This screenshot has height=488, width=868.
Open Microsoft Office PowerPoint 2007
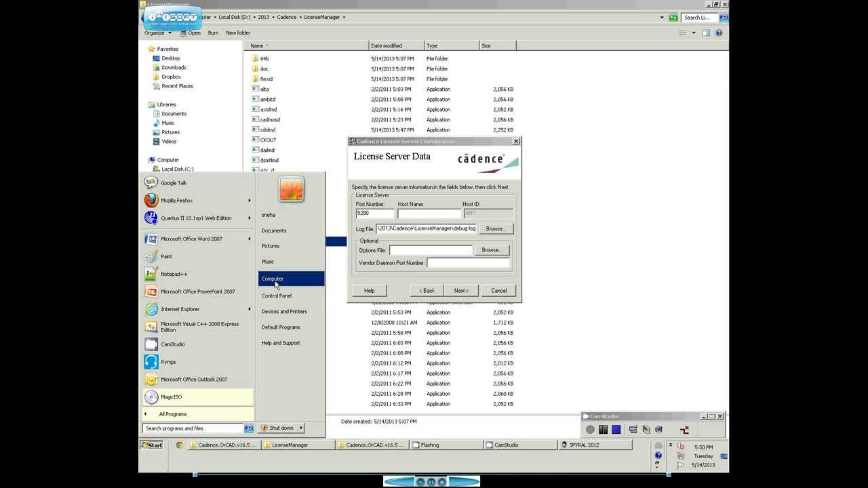coord(198,291)
